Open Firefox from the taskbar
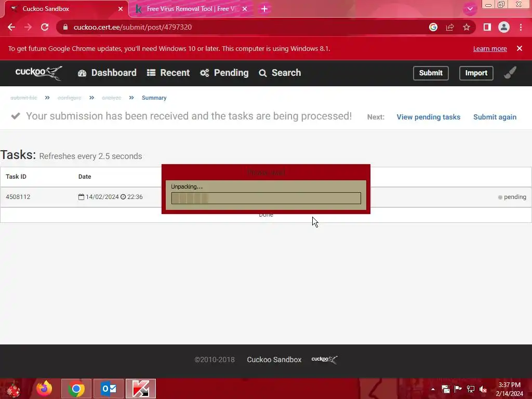The image size is (532, 399). 45,389
